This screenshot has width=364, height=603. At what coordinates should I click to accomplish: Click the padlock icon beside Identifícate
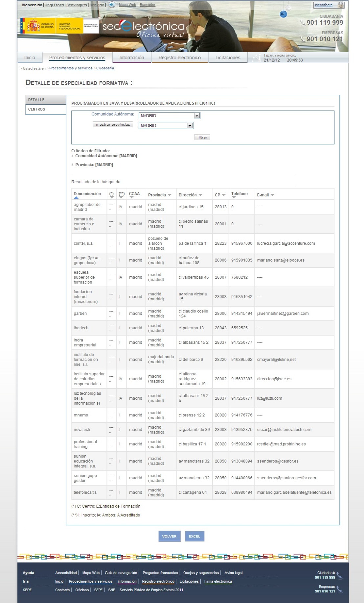click(x=341, y=5)
